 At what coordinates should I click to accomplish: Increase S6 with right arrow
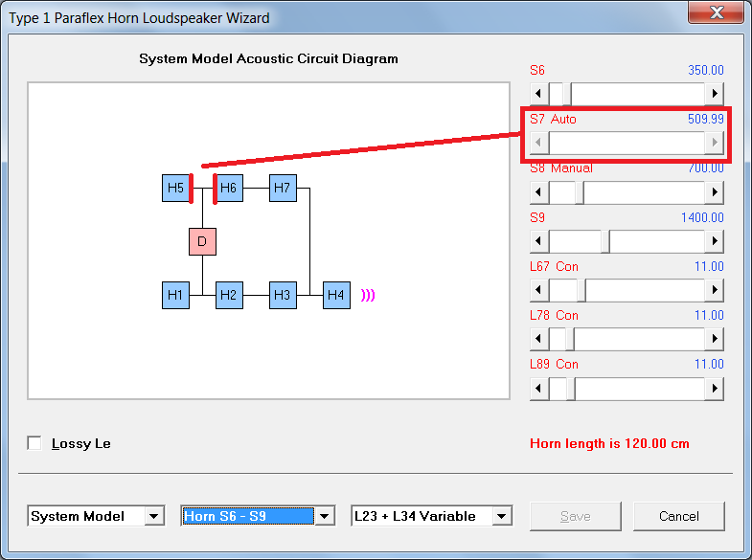click(715, 94)
